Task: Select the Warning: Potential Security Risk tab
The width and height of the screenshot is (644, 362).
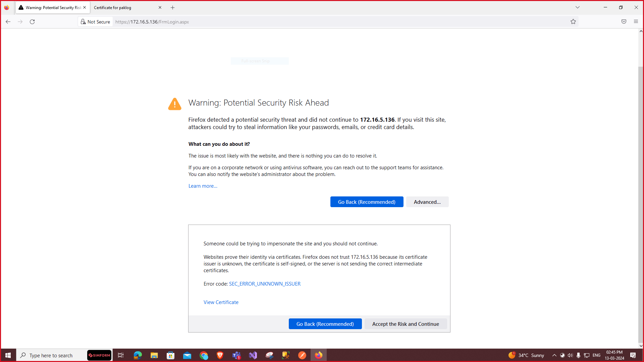Action: pos(50,7)
